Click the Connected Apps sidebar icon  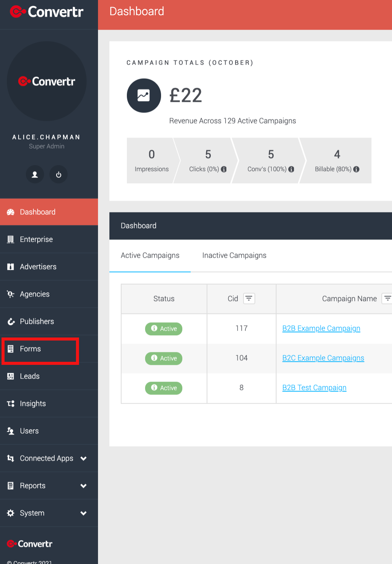11,458
